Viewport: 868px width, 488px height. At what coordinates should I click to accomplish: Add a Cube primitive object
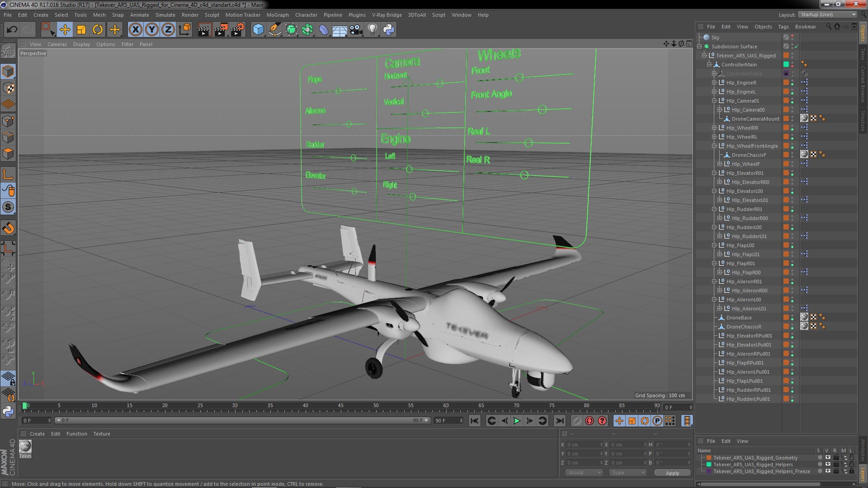258,30
